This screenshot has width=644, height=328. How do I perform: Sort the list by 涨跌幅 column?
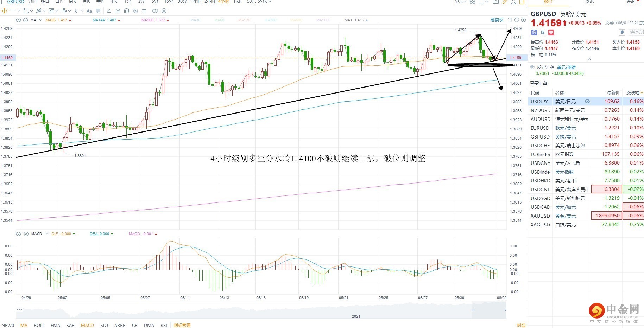click(x=634, y=92)
